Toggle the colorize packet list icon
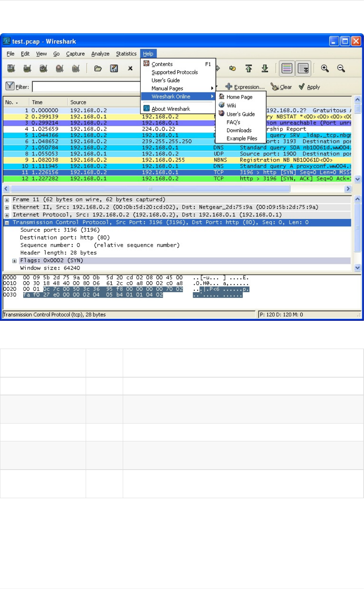This screenshot has width=364, height=589. pos(287,68)
